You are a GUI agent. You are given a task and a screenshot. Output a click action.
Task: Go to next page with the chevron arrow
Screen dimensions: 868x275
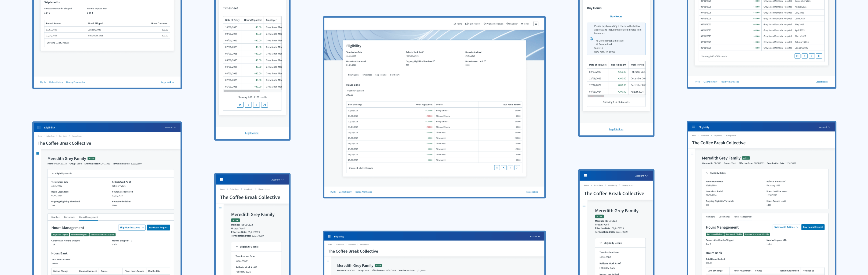click(x=511, y=168)
